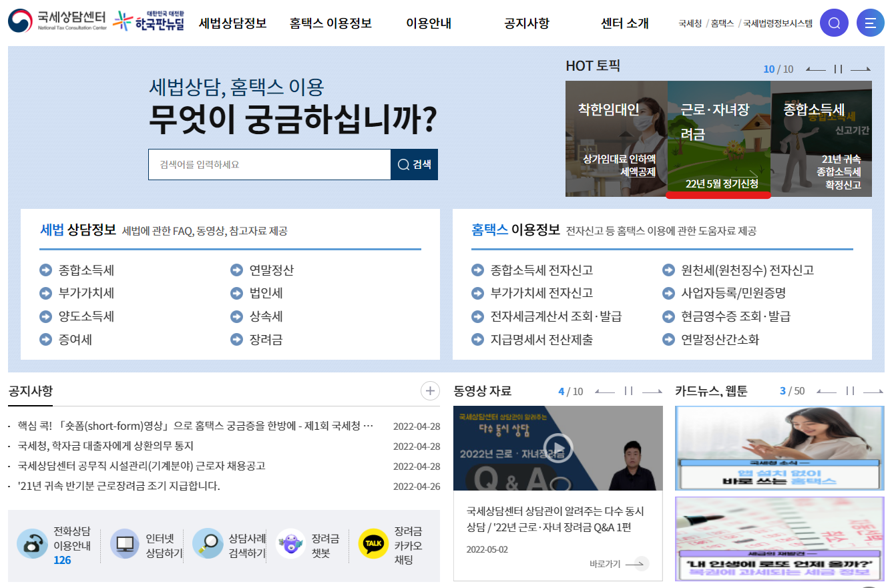Open the site search with the magnifier icon
Image resolution: width=892 pixels, height=588 pixels.
(833, 22)
